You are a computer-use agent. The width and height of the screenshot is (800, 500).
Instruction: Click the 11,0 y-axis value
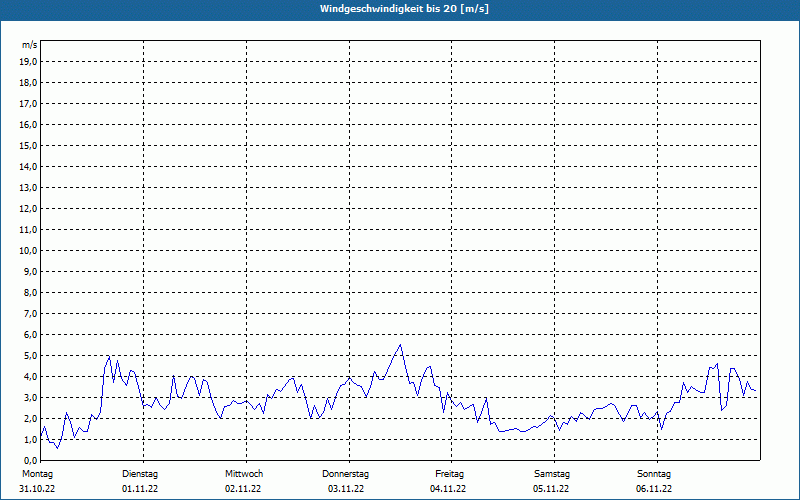coord(28,230)
